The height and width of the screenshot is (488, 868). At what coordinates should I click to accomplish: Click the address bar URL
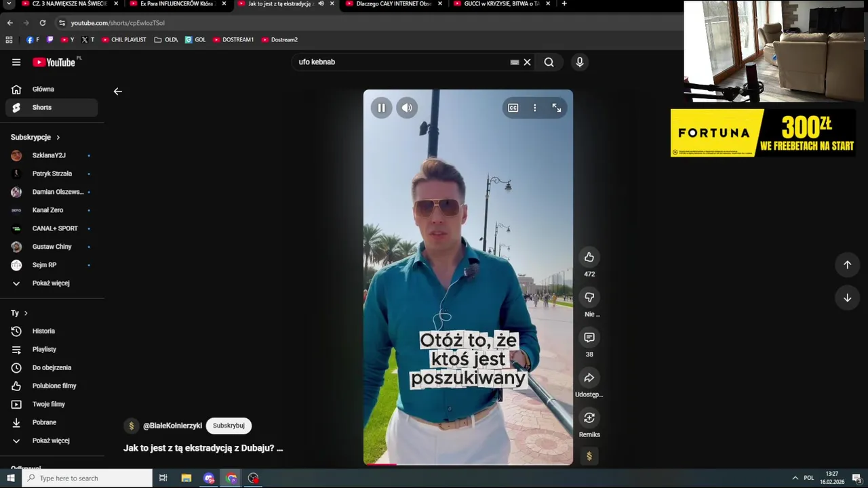click(x=117, y=23)
